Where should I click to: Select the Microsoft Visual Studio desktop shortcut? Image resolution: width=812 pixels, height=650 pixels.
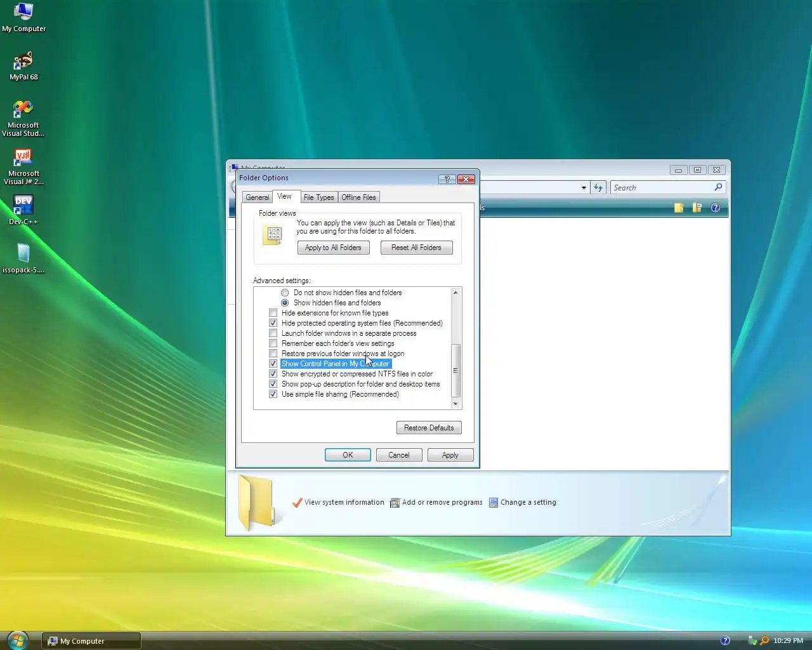click(x=23, y=118)
